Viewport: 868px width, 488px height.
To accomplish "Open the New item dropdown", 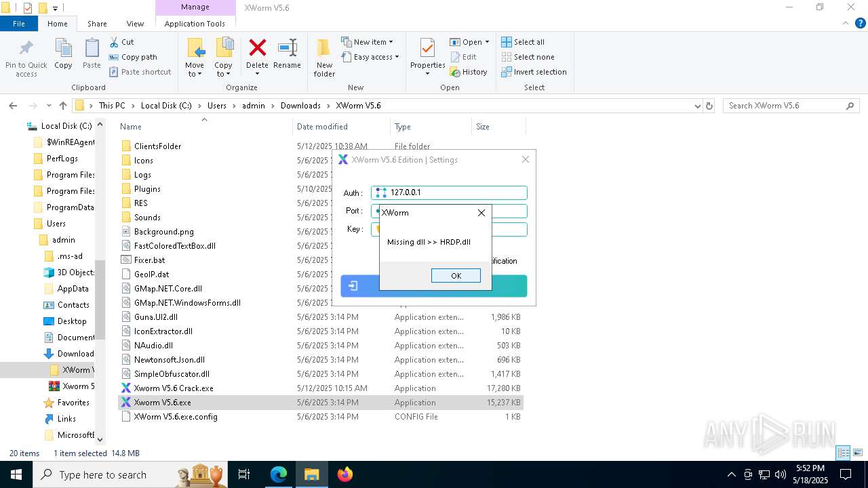I will pyautogui.click(x=367, y=42).
